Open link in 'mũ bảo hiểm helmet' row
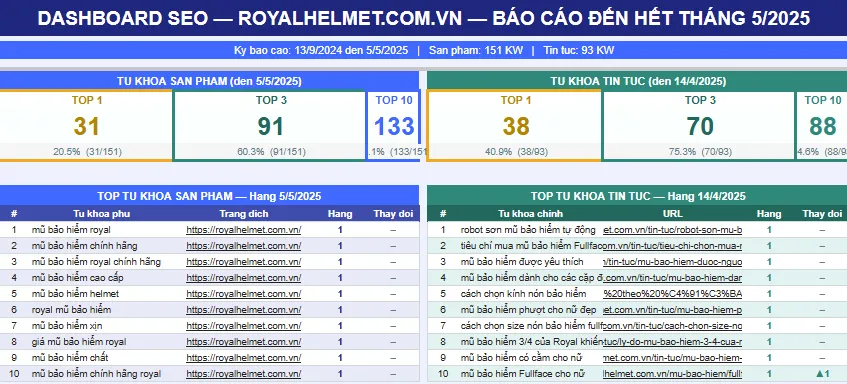The width and height of the screenshot is (847, 384). tap(244, 294)
